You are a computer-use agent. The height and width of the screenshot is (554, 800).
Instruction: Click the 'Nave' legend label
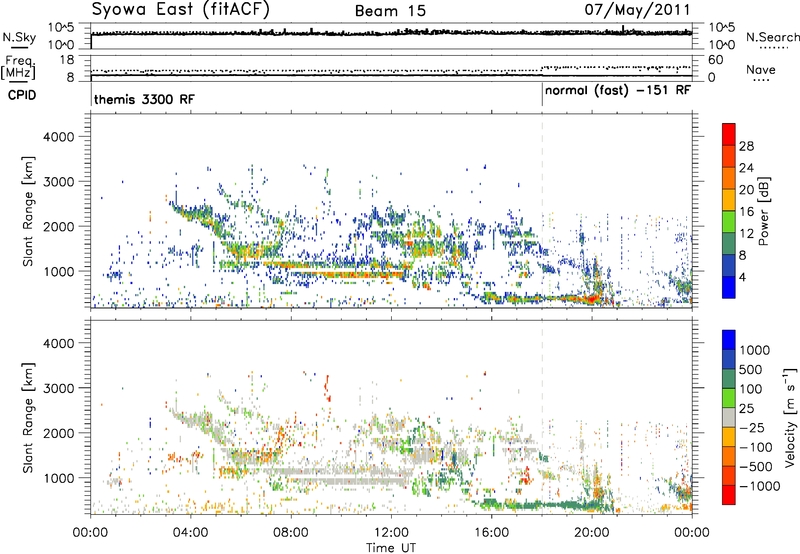761,69
